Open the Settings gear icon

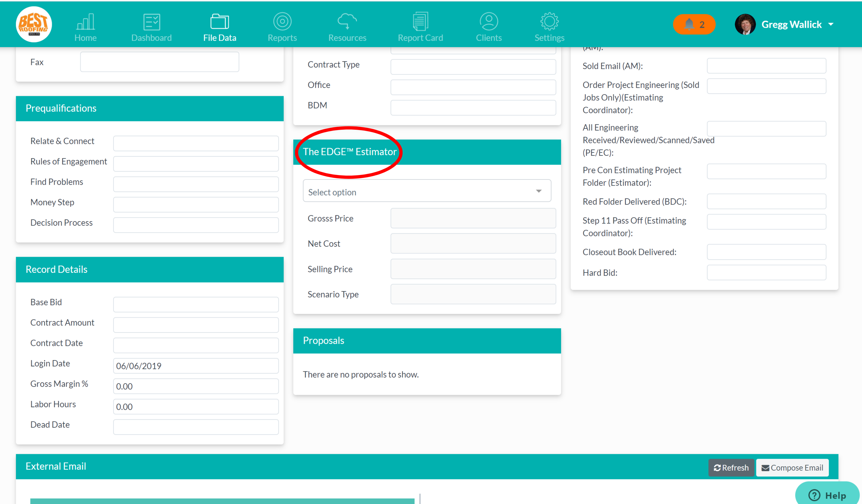[x=549, y=22]
